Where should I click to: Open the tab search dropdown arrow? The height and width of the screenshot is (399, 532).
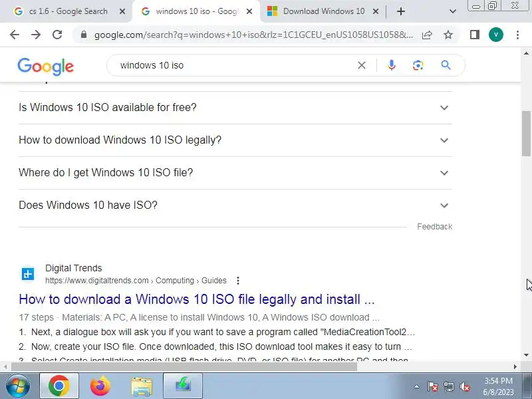click(x=453, y=11)
